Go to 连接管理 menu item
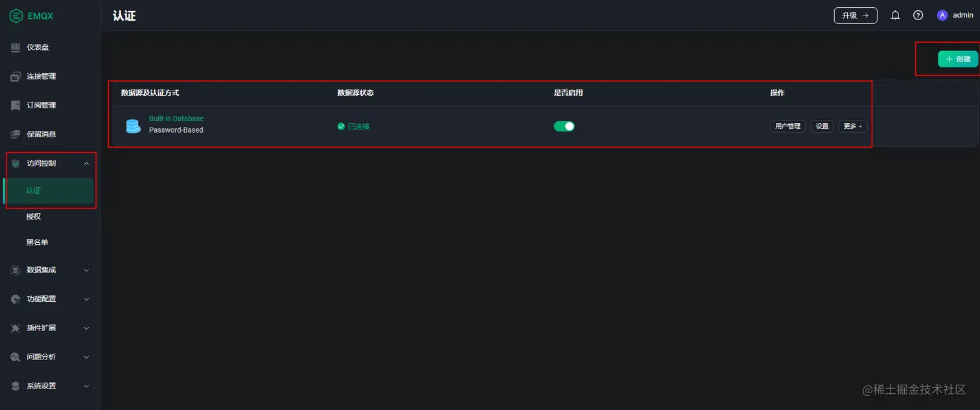Viewport: 980px width, 410px height. point(50,76)
